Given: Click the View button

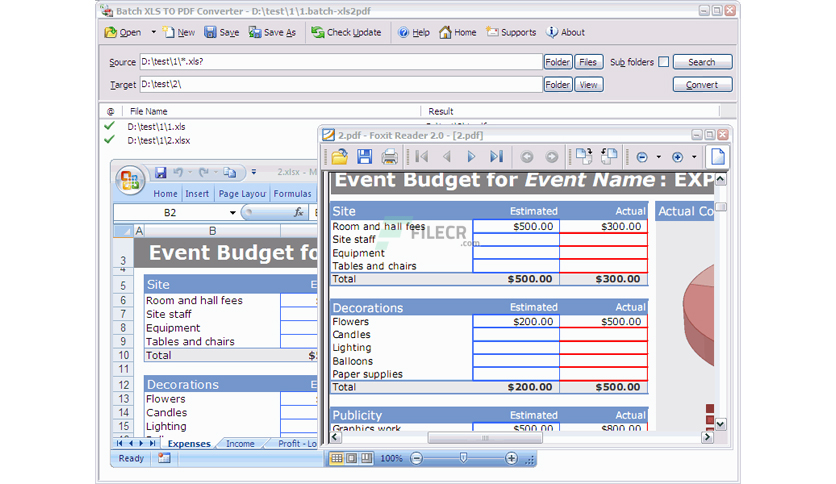Looking at the screenshot, I should 589,84.
